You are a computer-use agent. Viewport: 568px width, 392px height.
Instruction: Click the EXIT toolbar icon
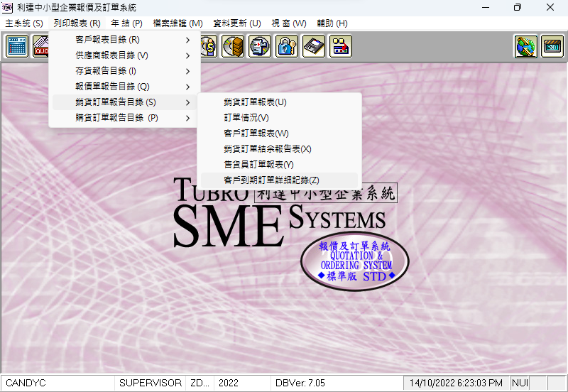[552, 46]
